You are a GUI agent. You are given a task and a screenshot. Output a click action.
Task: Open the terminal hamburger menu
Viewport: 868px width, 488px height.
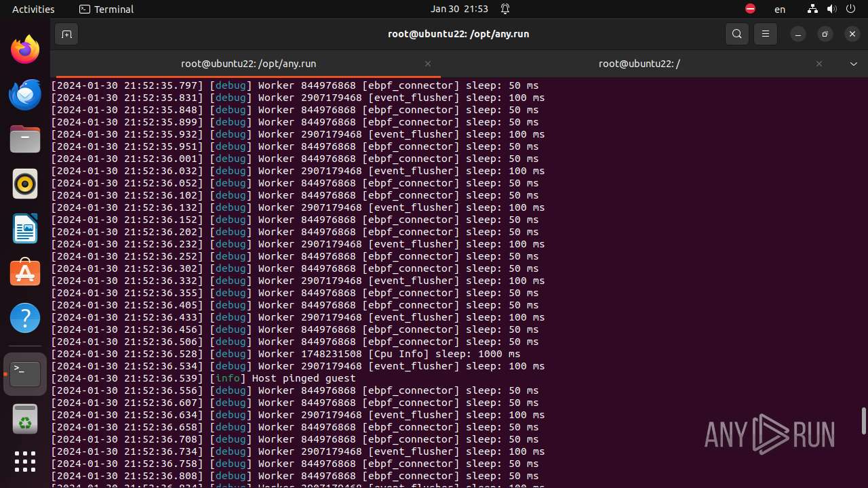coord(766,34)
